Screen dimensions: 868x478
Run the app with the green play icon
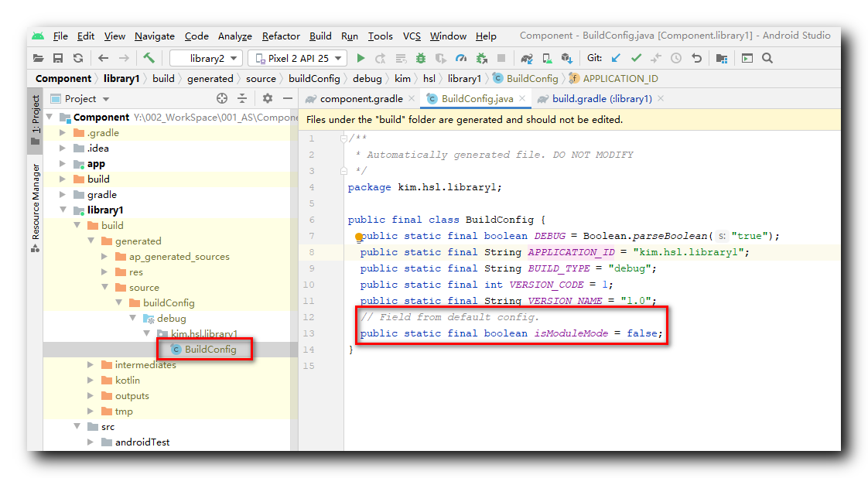click(361, 58)
